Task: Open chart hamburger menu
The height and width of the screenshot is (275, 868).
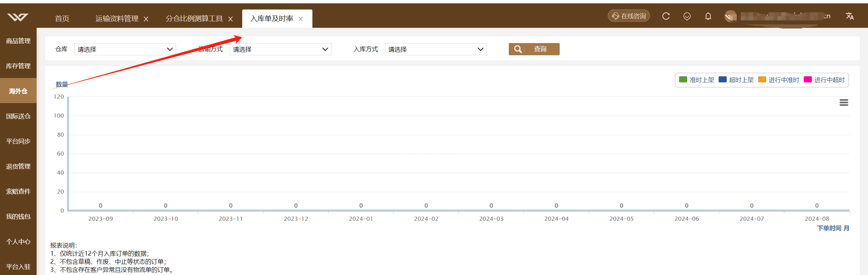Action: click(x=844, y=102)
